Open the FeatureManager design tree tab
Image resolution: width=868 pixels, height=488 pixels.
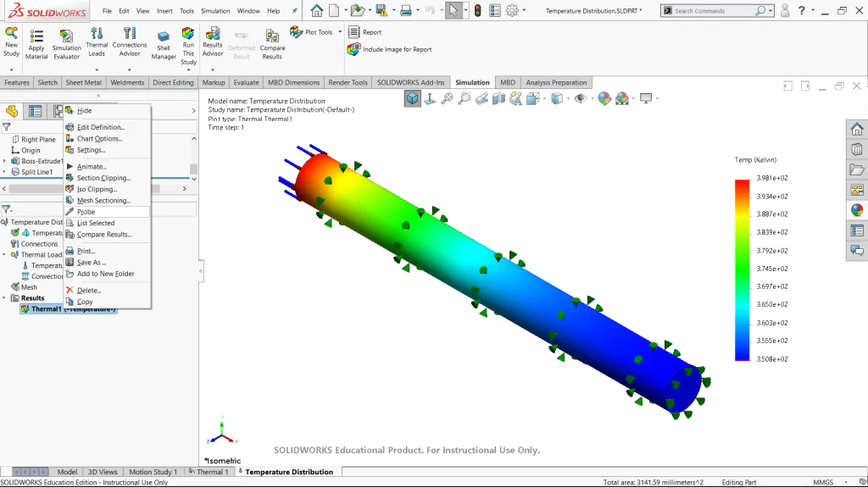pyautogui.click(x=12, y=111)
